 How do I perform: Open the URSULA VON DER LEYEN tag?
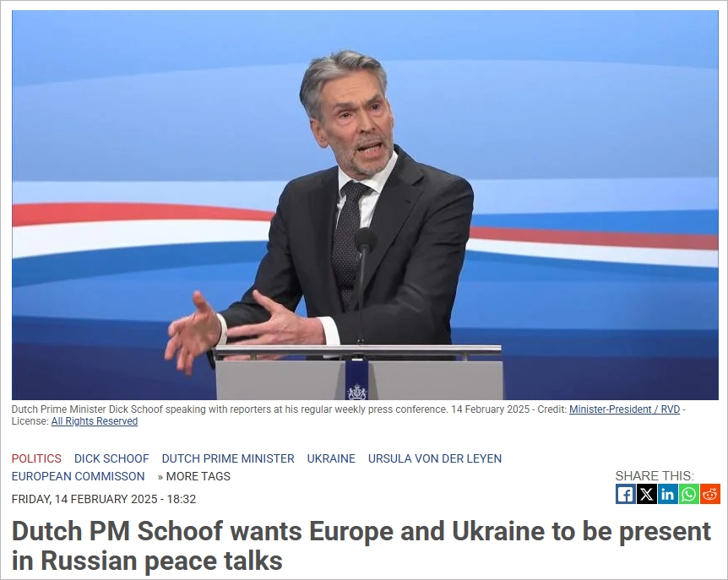tap(435, 458)
